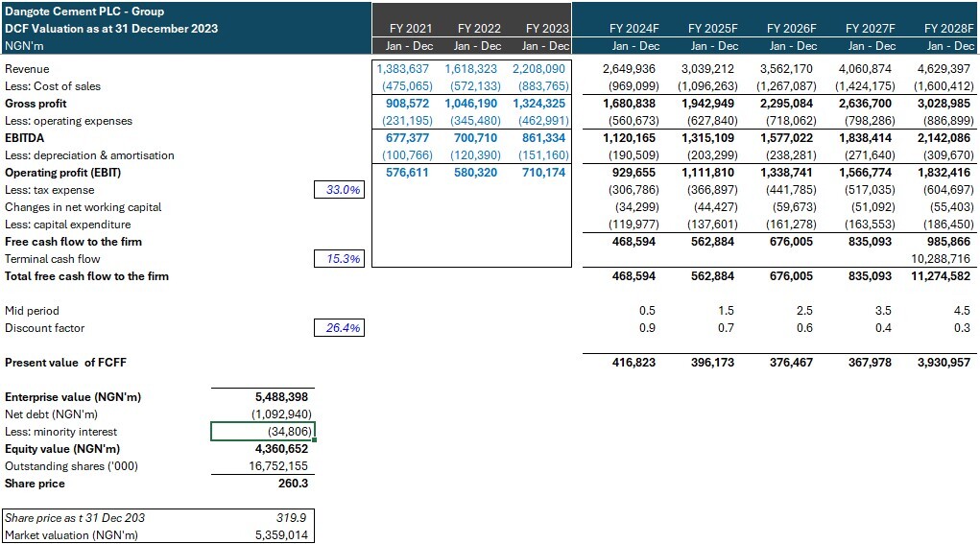The height and width of the screenshot is (544, 980).
Task: Select the 26.4% discount factor input
Action: (339, 328)
